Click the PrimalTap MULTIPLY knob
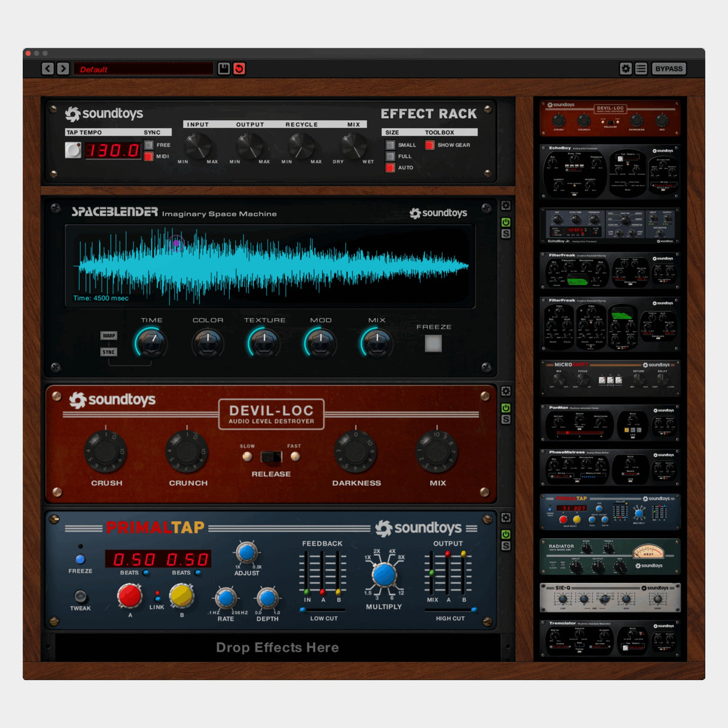This screenshot has width=728, height=728. coord(384,575)
